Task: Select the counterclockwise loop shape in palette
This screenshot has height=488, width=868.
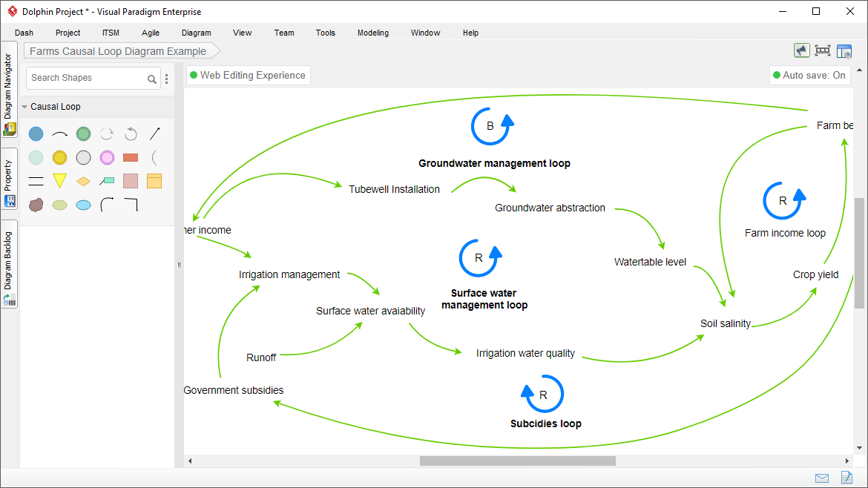Action: click(x=131, y=134)
